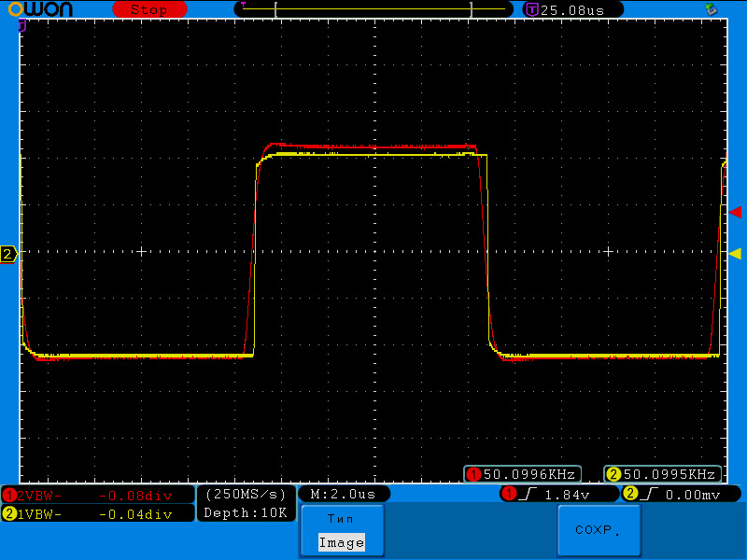The image size is (747, 560).
Task: Click the waveform memory position bar at top
Action: [373, 9]
